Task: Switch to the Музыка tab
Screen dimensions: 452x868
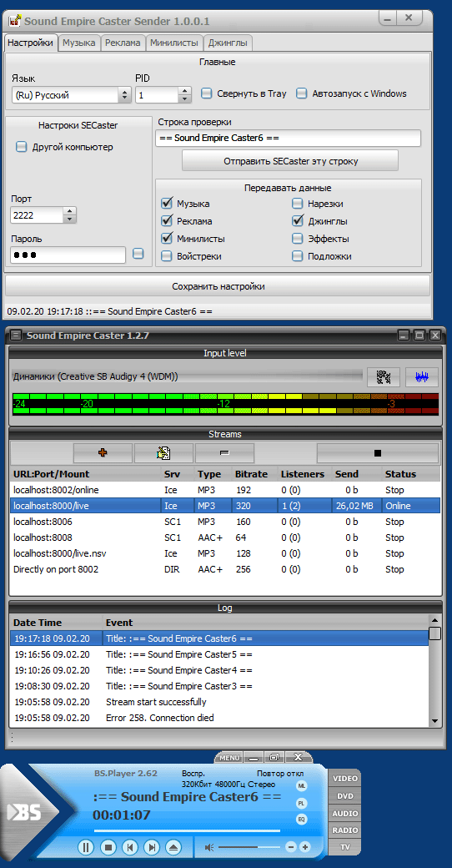Action: click(78, 43)
